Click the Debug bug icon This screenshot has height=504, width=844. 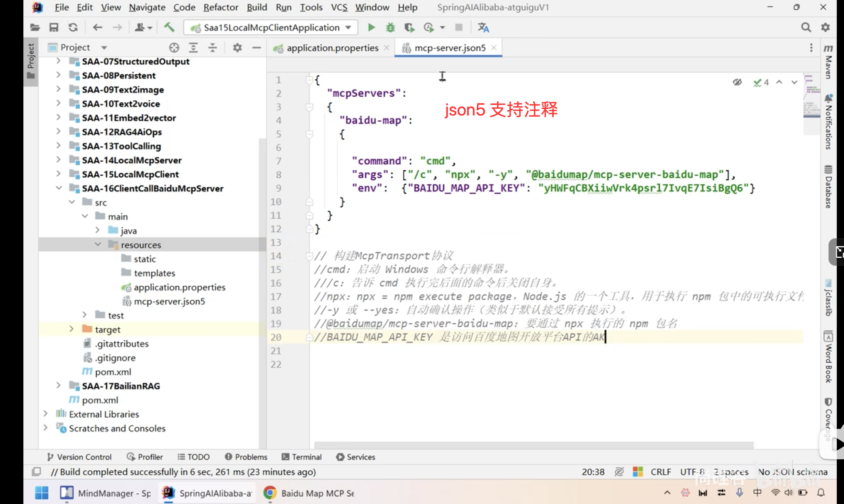(x=390, y=28)
